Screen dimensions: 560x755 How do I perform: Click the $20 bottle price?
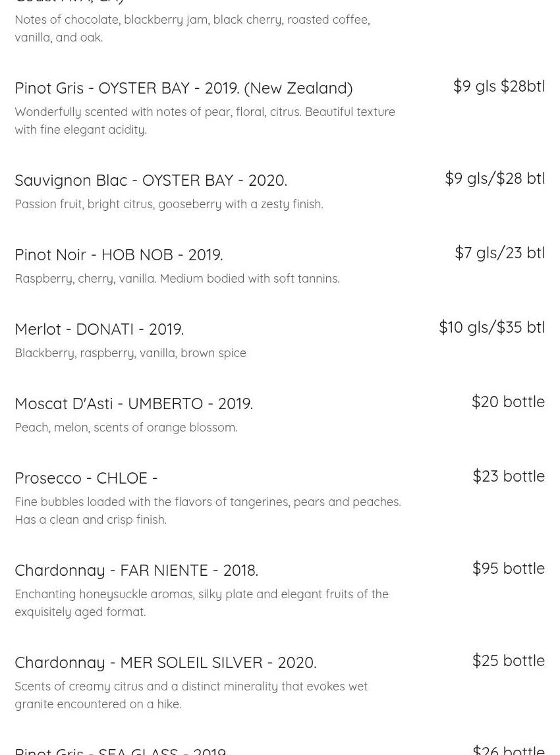coord(508,401)
